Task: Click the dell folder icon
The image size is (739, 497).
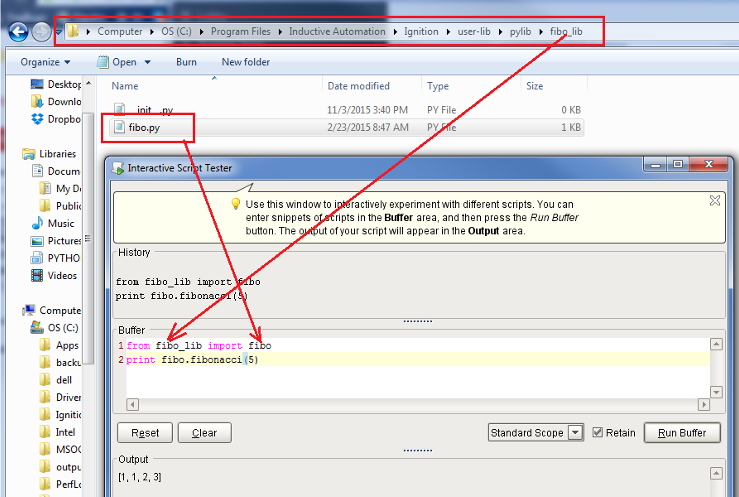Action: click(x=45, y=380)
